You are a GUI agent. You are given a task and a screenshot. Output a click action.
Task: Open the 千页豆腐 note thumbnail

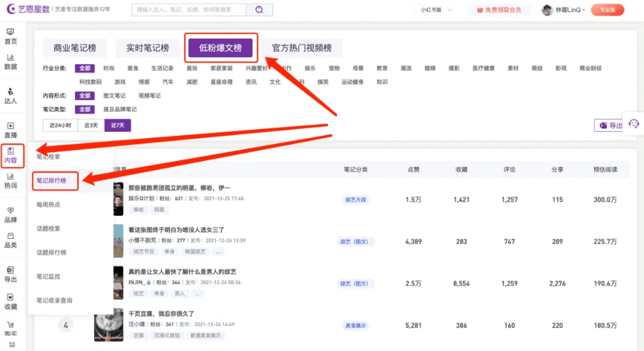pyautogui.click(x=109, y=325)
